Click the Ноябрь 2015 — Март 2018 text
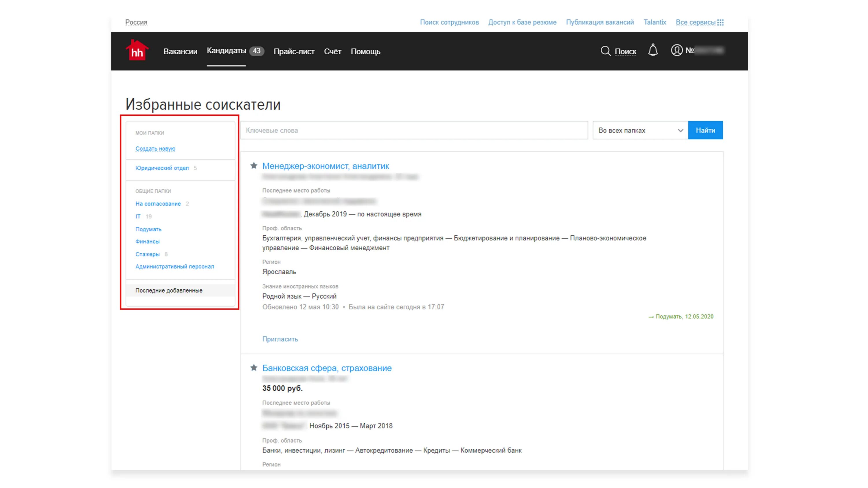The height and width of the screenshot is (488, 868). coord(351,426)
